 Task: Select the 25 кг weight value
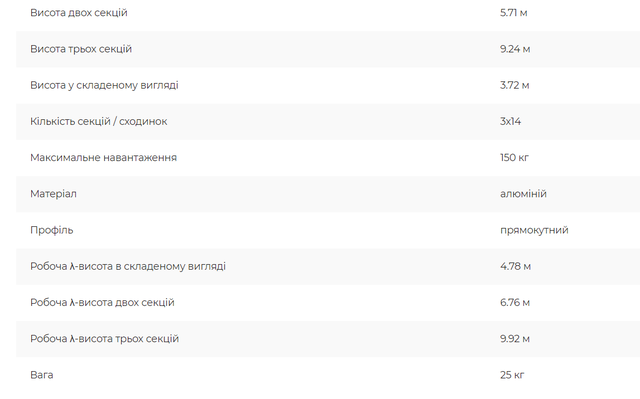click(512, 375)
